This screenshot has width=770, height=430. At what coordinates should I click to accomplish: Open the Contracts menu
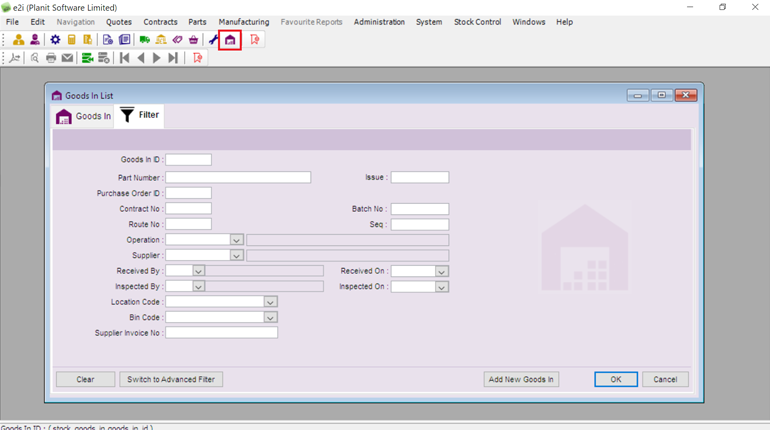[x=160, y=22]
